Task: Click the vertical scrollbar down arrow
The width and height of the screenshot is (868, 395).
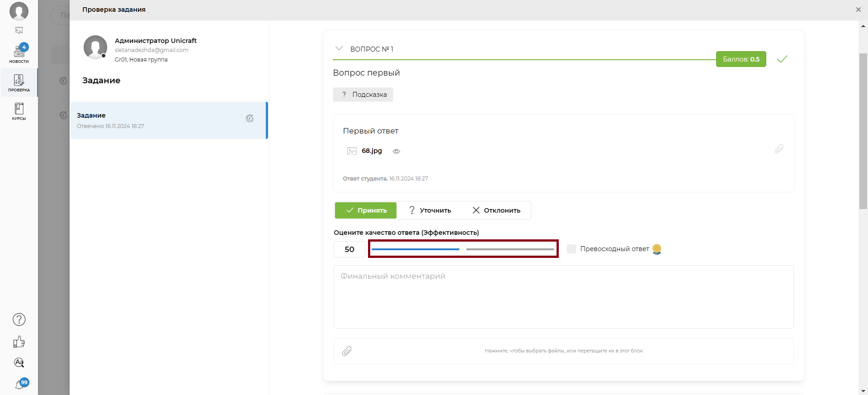Action: pyautogui.click(x=863, y=391)
